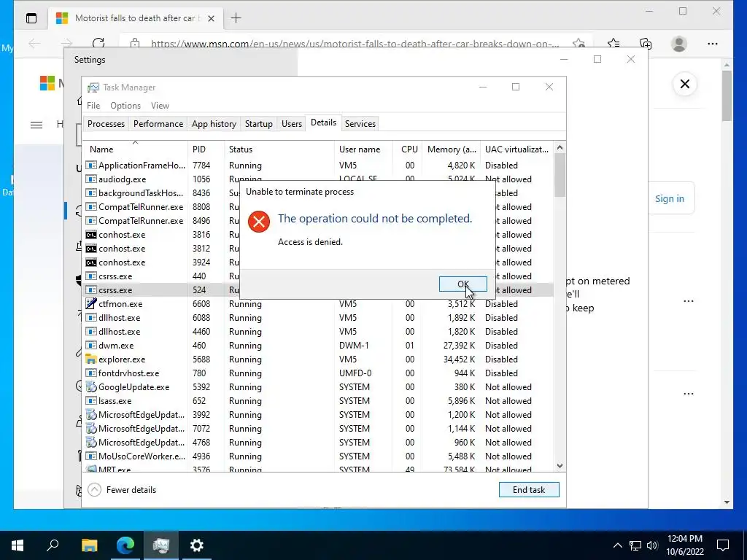Open the View menu in Task Manager

point(160,106)
